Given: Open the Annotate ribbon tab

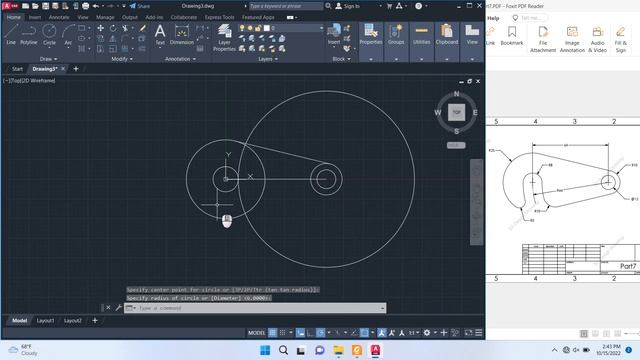Looking at the screenshot, I should [59, 18].
